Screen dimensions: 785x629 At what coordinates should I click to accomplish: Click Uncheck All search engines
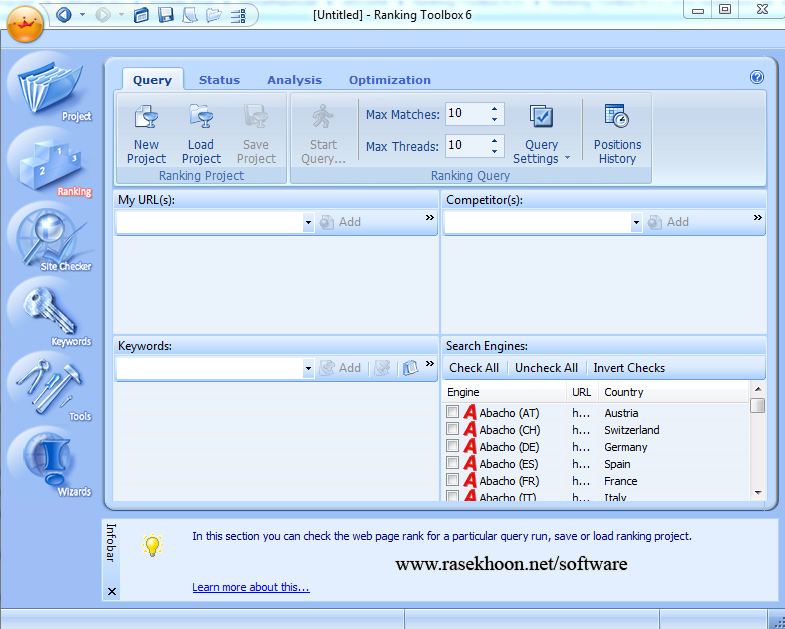click(546, 368)
